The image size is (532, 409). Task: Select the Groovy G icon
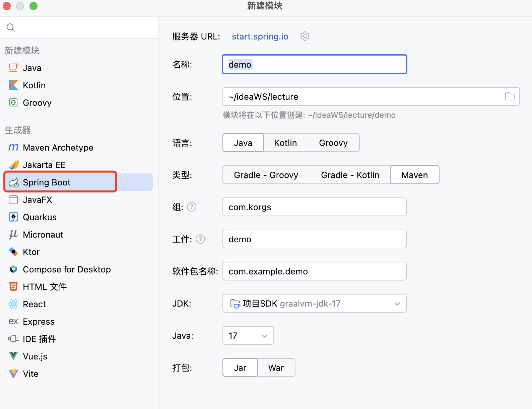[13, 102]
